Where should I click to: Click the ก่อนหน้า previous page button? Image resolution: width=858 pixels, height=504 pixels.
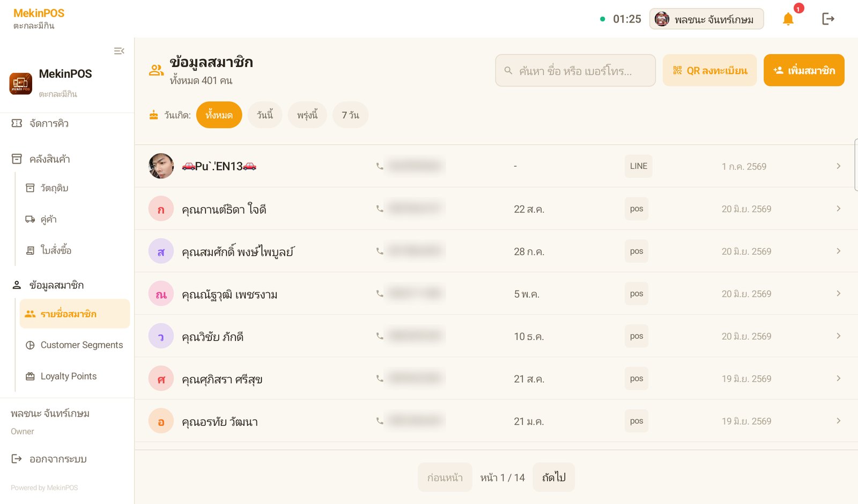coord(445,477)
